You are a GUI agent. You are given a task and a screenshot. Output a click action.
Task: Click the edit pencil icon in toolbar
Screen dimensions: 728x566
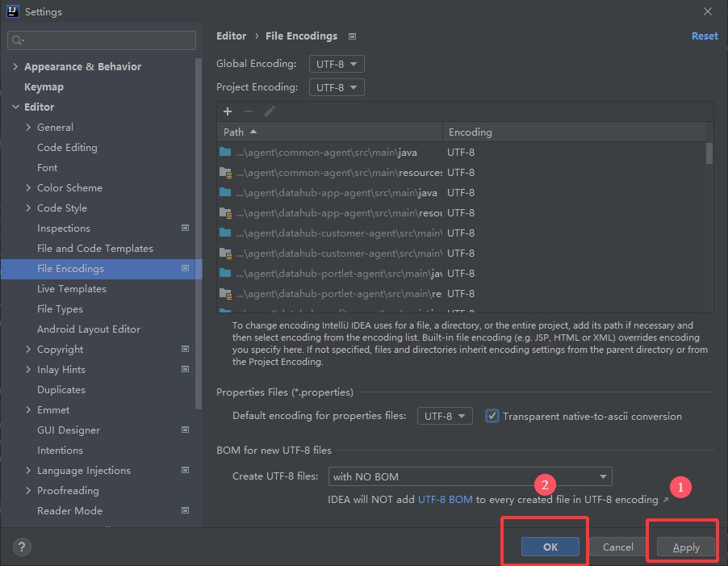270,111
